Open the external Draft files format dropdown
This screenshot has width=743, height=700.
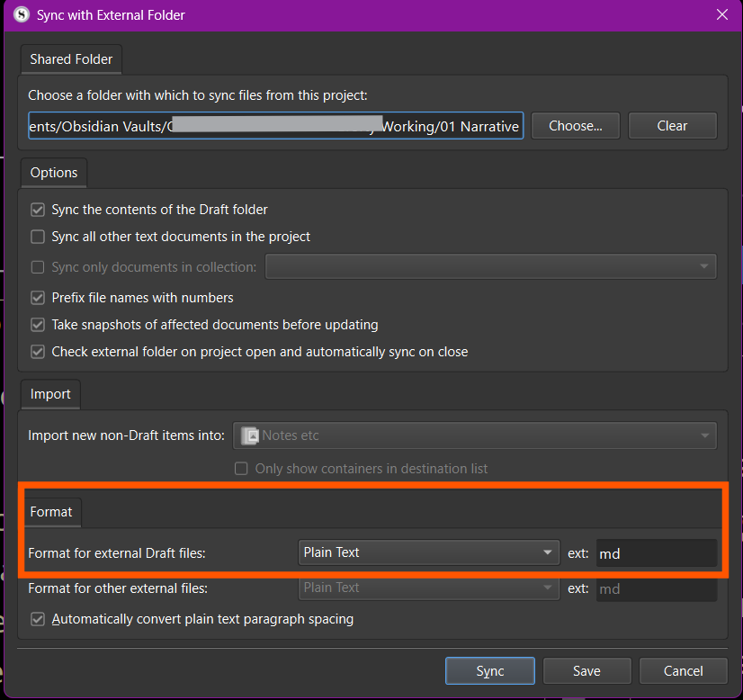(427, 552)
